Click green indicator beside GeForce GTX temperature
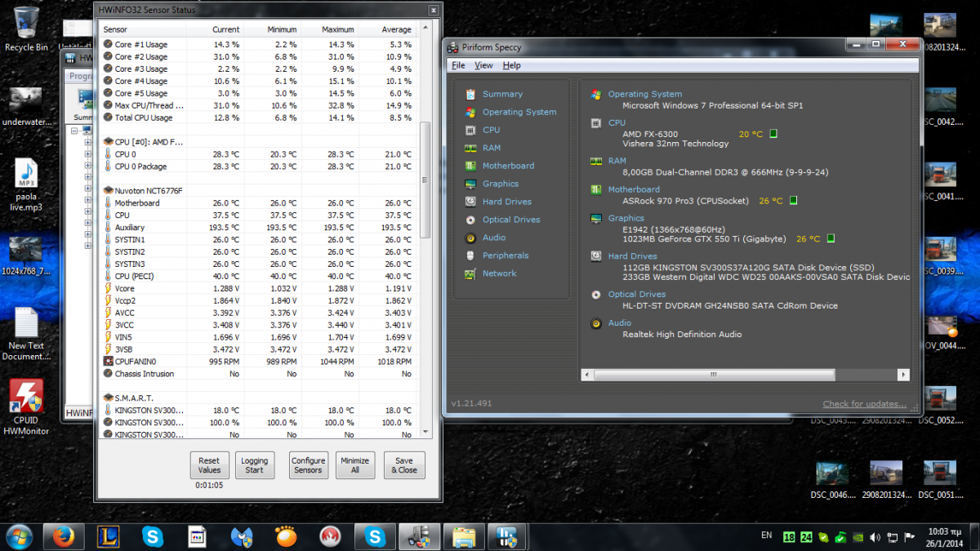The width and height of the screenshot is (980, 551). pyautogui.click(x=831, y=238)
